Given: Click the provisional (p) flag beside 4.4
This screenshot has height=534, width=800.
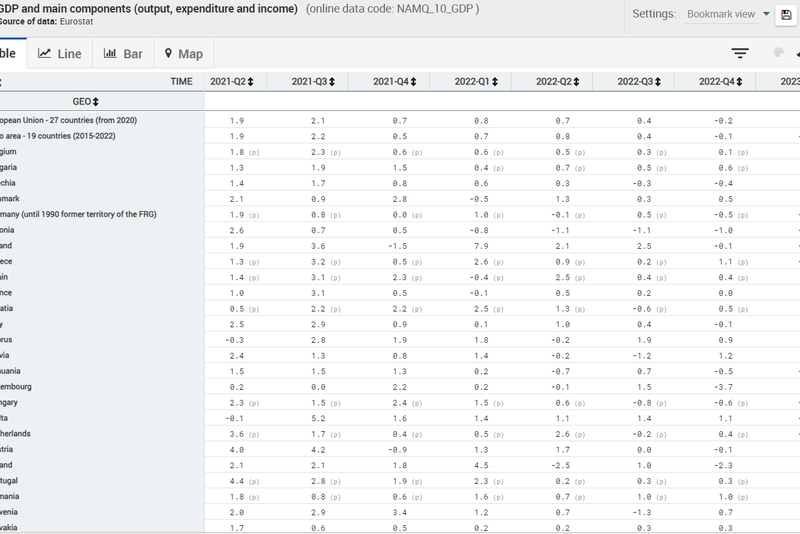Looking at the screenshot, I should click(254, 481).
